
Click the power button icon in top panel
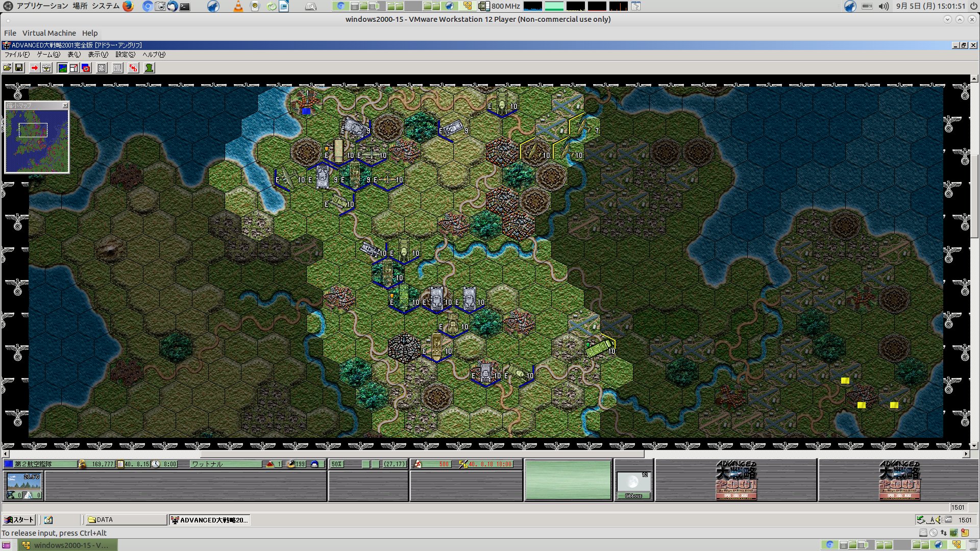(x=973, y=6)
